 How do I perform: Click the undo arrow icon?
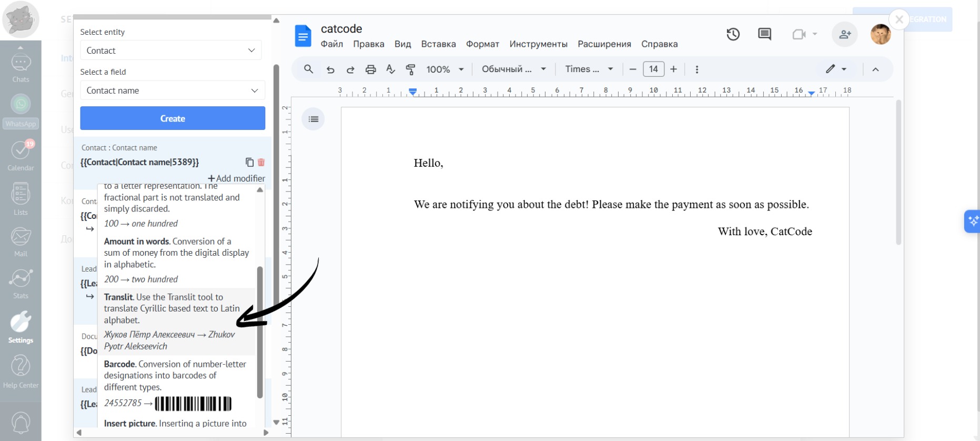point(330,69)
